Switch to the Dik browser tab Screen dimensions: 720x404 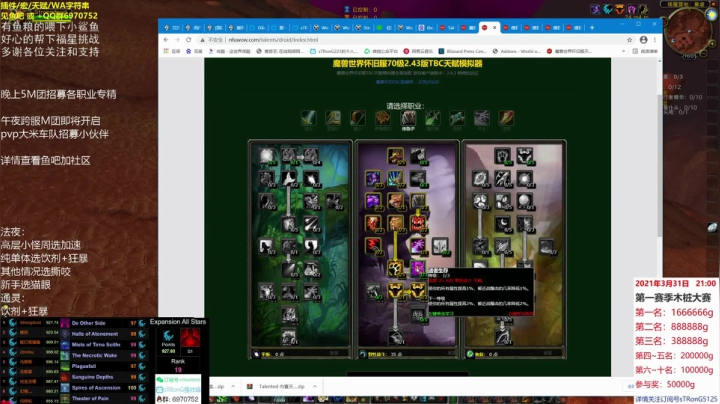coord(258,28)
